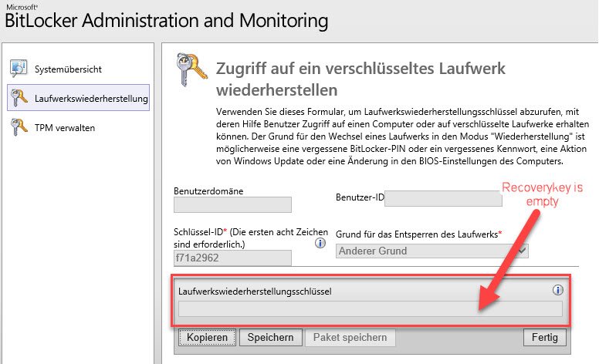Open Systemübersicht in the sidebar

pyautogui.click(x=68, y=69)
